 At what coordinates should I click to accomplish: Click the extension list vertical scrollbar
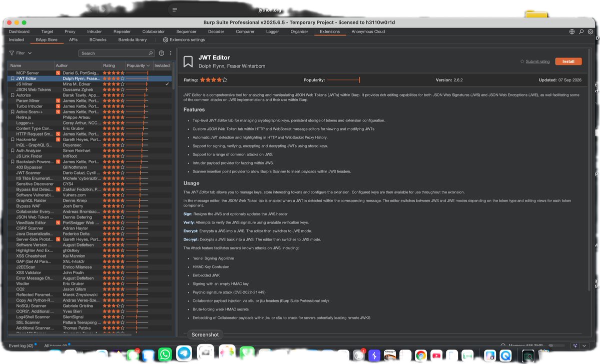[173, 75]
